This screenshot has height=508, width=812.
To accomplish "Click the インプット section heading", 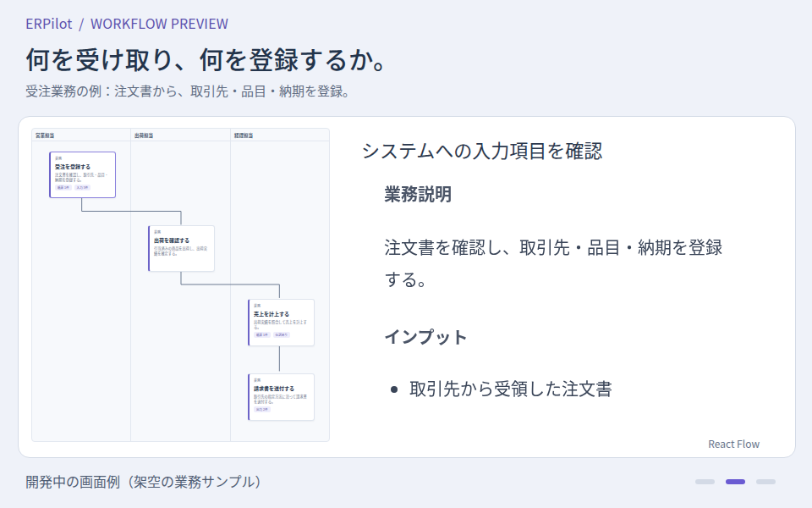I will [425, 337].
